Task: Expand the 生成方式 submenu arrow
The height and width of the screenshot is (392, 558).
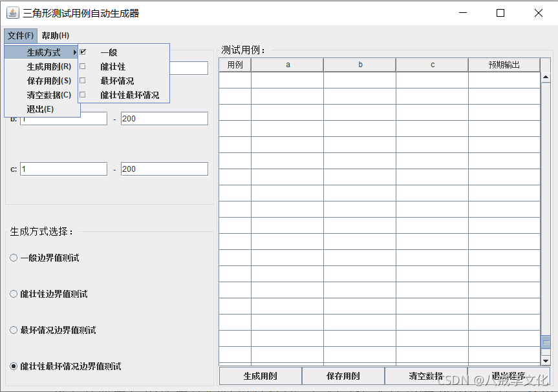Action: (74, 52)
